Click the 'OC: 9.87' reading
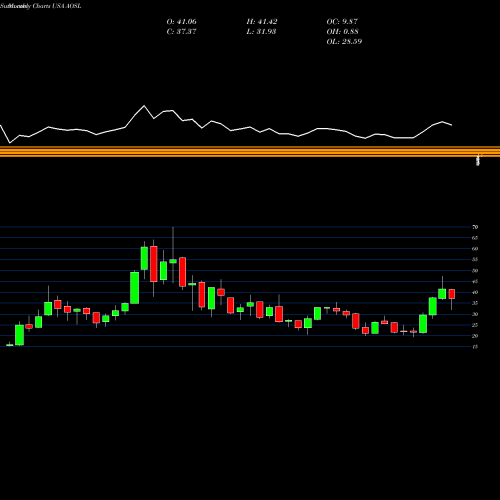The image size is (500, 500). (x=342, y=22)
